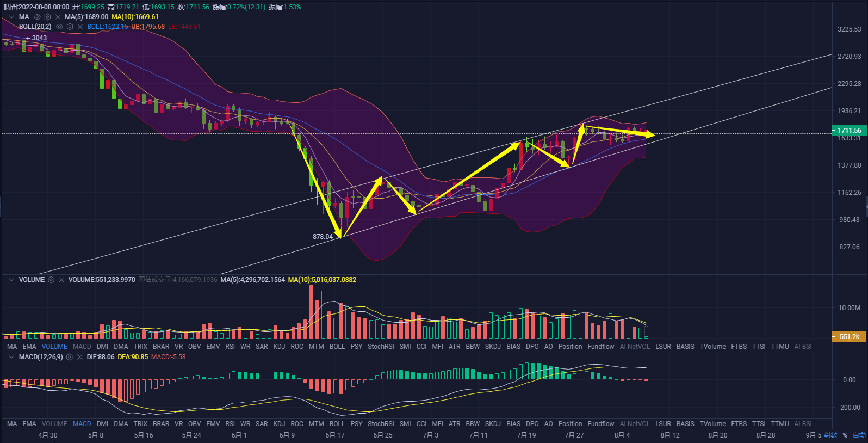Click 8月 4 date on time axis
The width and height of the screenshot is (868, 443).
pyautogui.click(x=622, y=435)
